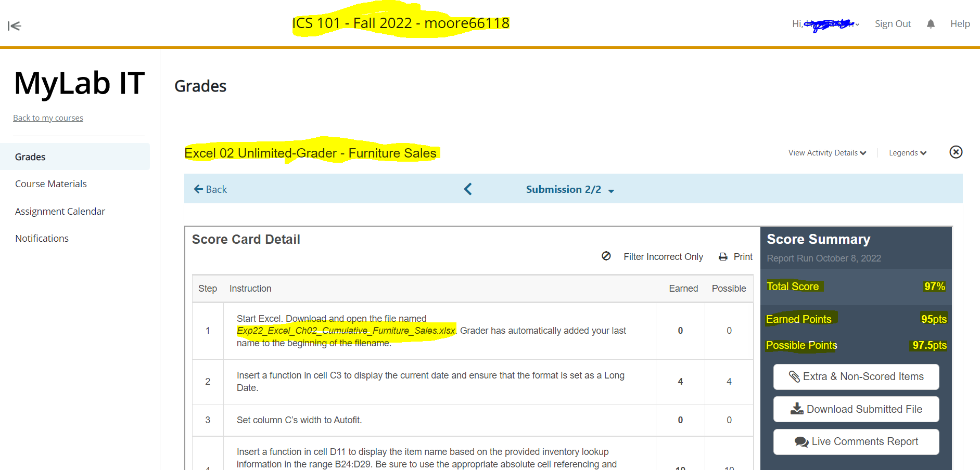Open the notifications bell
This screenshot has height=470, width=980.
click(x=931, y=24)
